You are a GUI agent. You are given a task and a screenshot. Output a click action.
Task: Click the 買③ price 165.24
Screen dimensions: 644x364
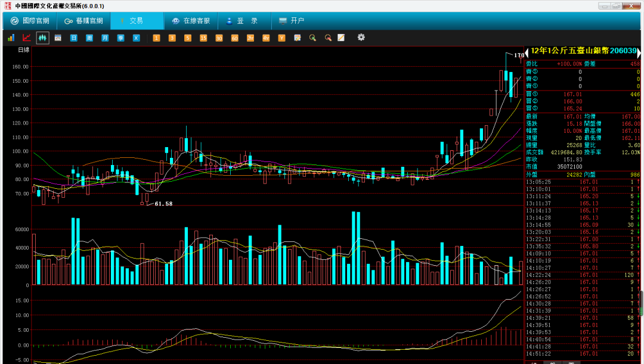pos(572,109)
